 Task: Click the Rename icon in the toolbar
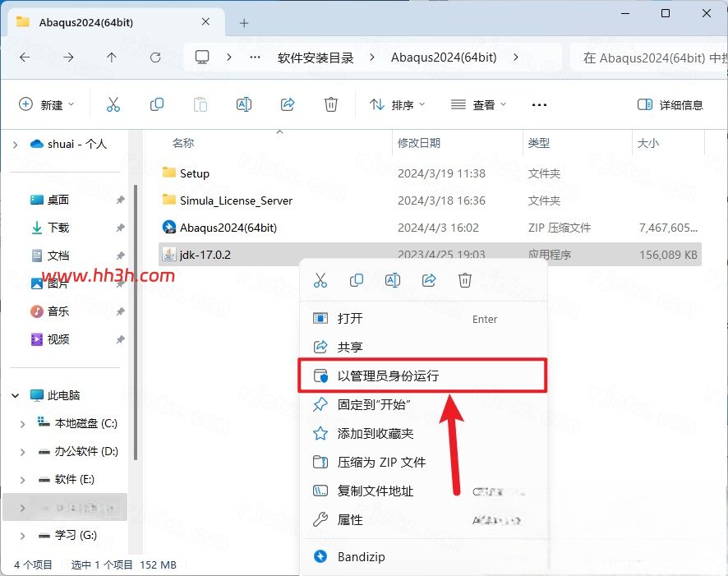click(x=244, y=104)
